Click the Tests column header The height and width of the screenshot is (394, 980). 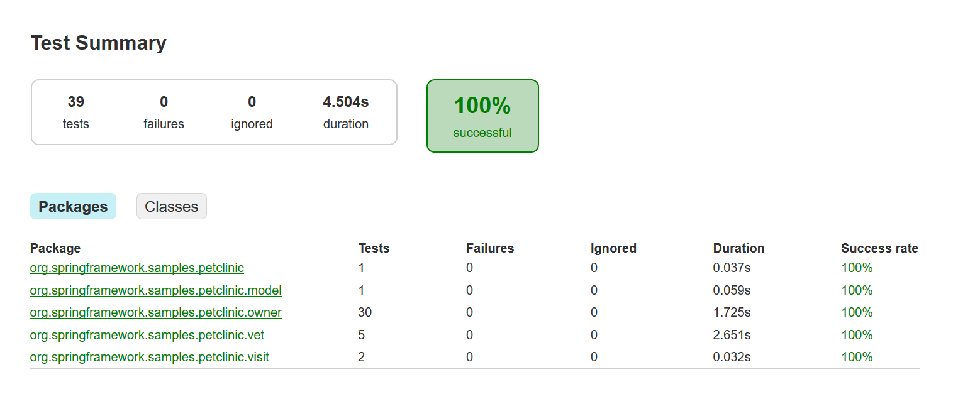pyautogui.click(x=374, y=248)
